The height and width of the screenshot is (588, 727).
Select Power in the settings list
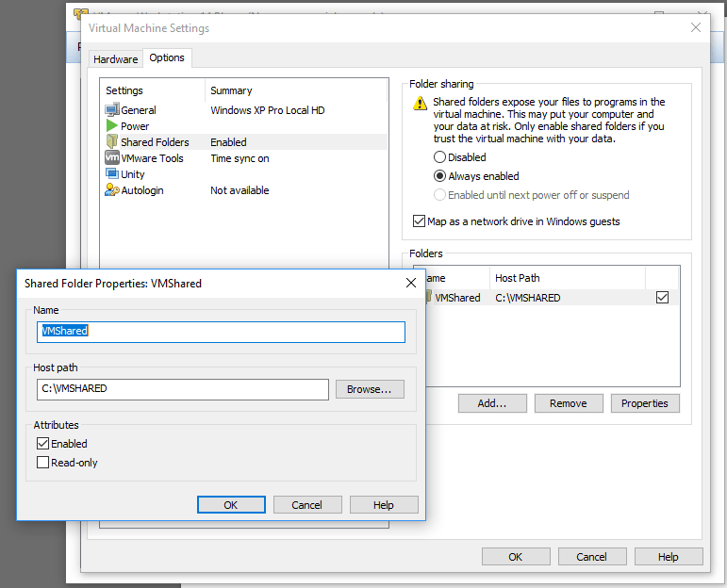point(135,126)
